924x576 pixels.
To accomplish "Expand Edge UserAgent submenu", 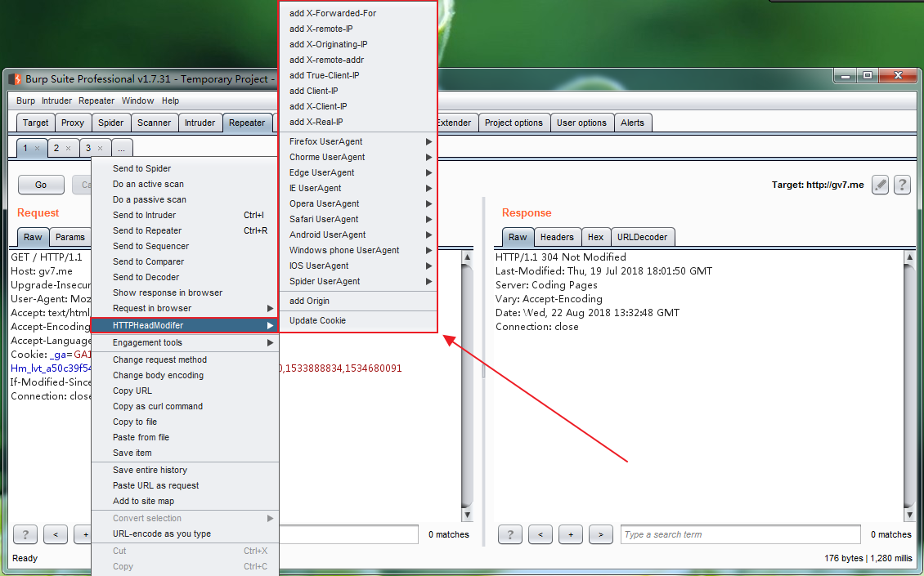I will click(358, 172).
